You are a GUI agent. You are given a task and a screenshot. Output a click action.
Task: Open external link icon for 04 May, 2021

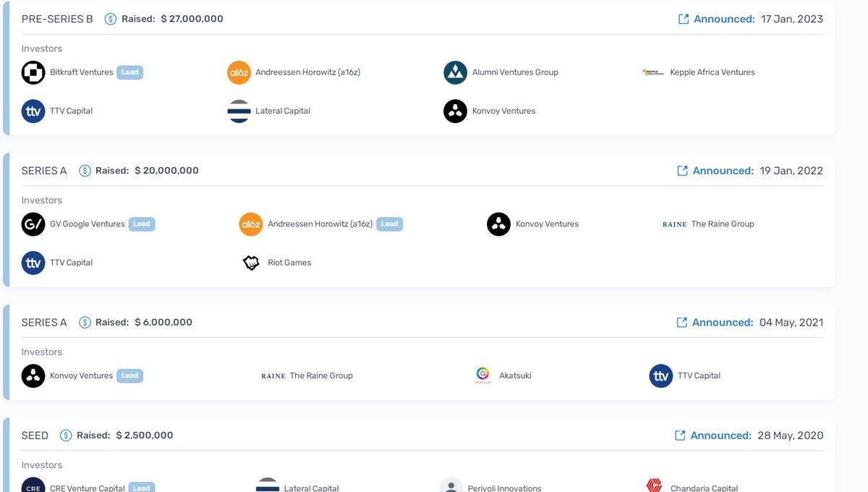click(x=681, y=323)
